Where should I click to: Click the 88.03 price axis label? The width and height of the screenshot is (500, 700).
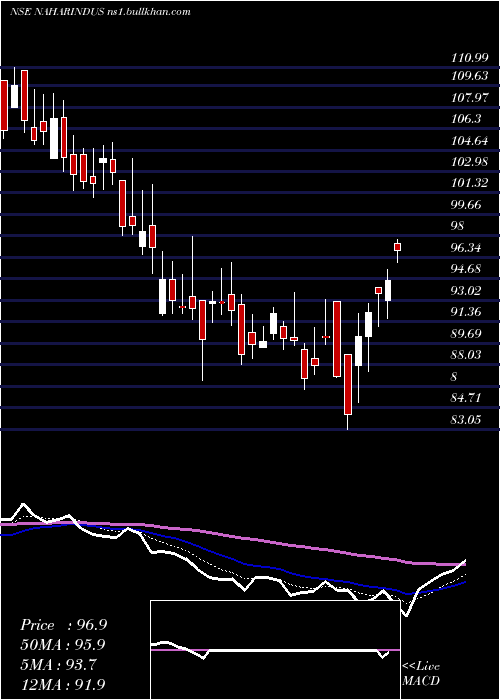[x=466, y=354]
